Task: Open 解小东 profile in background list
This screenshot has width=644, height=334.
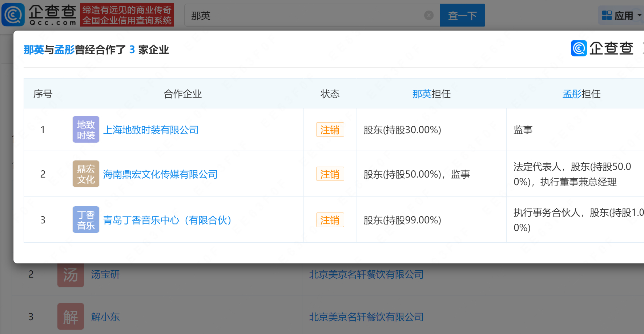Action: 105,317
